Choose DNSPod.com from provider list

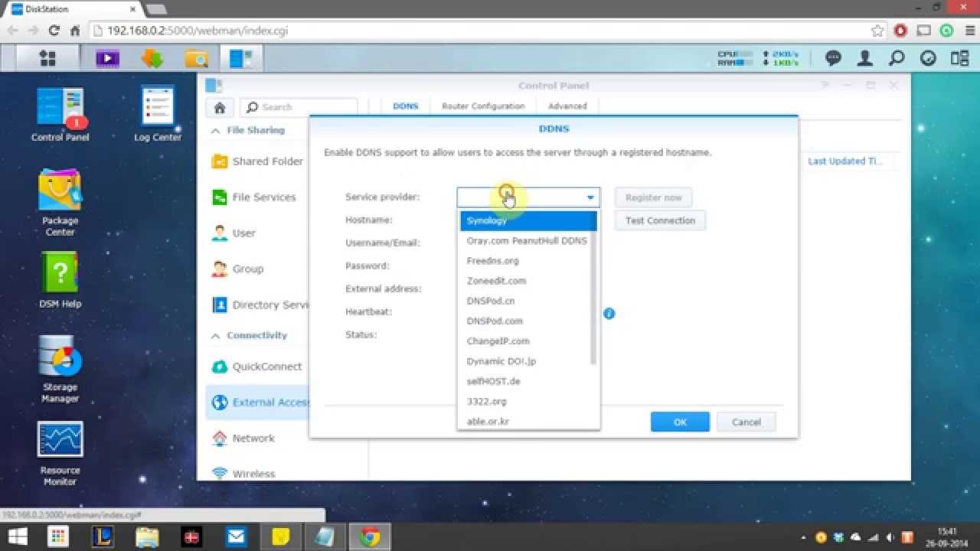527,321
